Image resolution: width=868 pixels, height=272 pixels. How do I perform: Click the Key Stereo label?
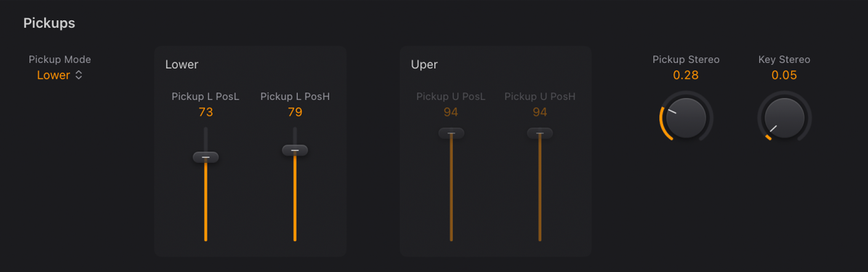(x=784, y=60)
